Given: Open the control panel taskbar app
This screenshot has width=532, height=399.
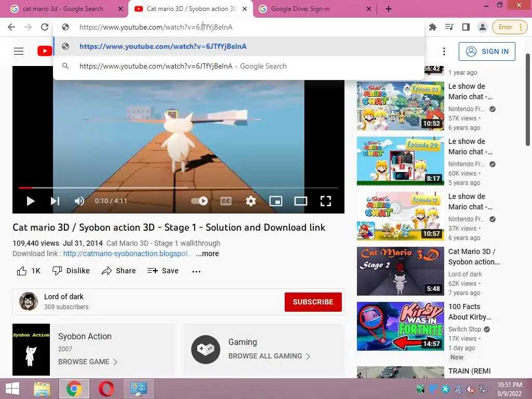Looking at the screenshot, I should click(138, 389).
